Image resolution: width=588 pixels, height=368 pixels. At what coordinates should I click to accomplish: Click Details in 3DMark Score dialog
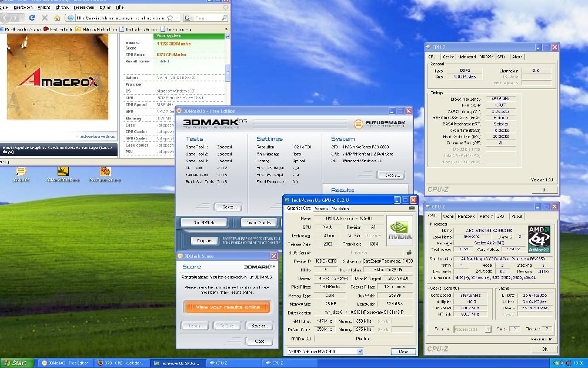coord(195,326)
